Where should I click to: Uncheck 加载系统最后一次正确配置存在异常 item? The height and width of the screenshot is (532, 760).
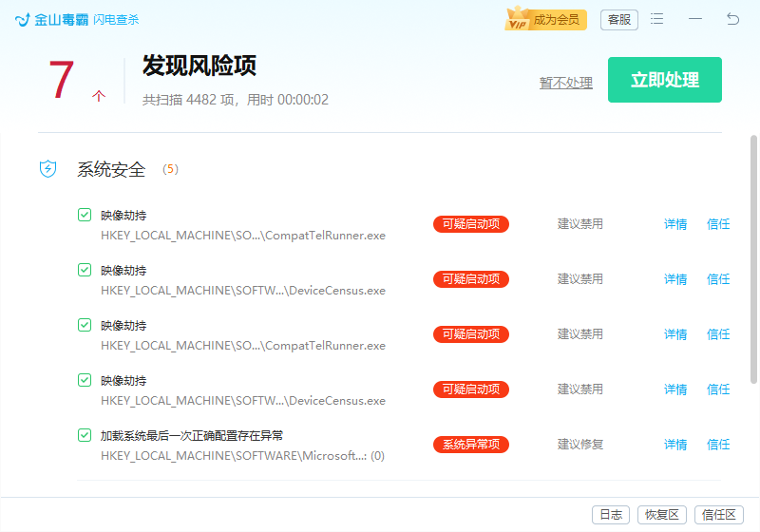point(85,435)
